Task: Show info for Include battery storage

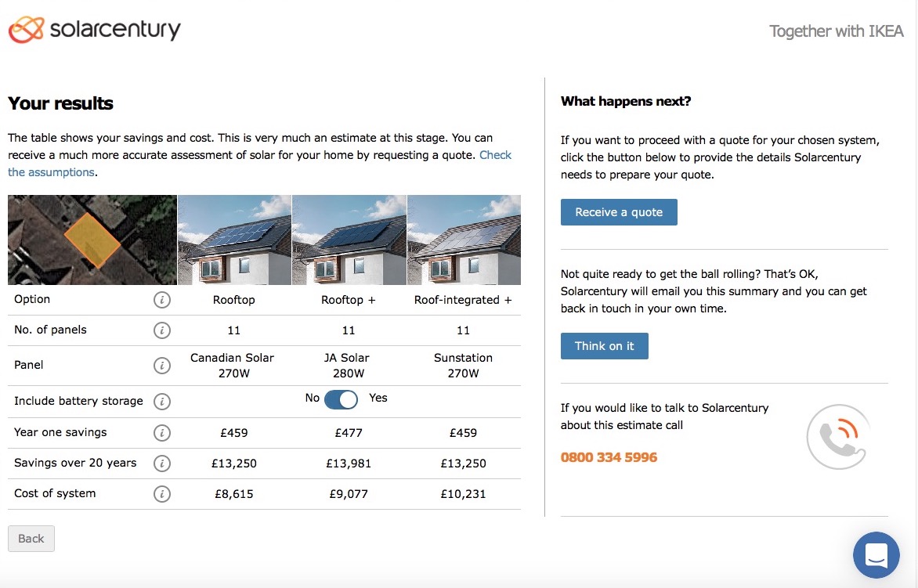Action: pyautogui.click(x=162, y=402)
